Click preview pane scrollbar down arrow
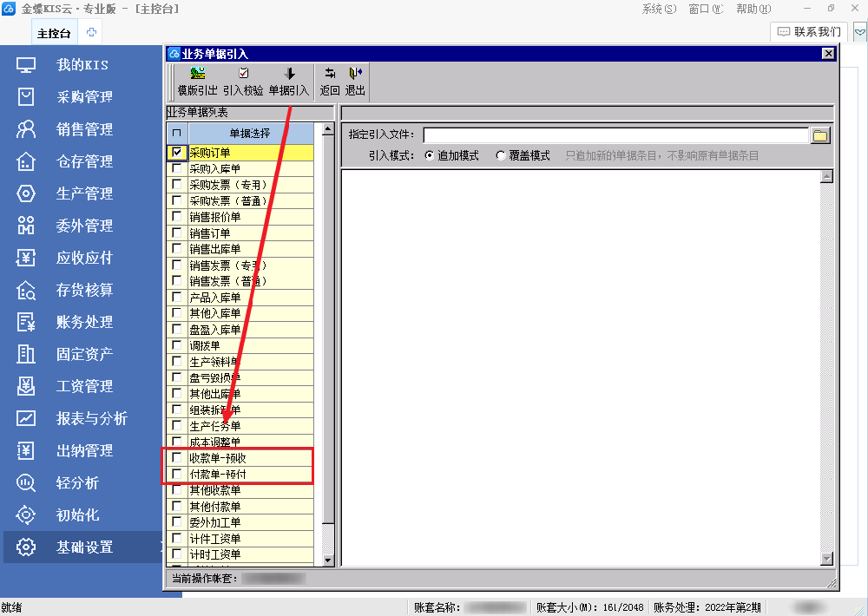Image resolution: width=868 pixels, height=616 pixels. (x=826, y=559)
